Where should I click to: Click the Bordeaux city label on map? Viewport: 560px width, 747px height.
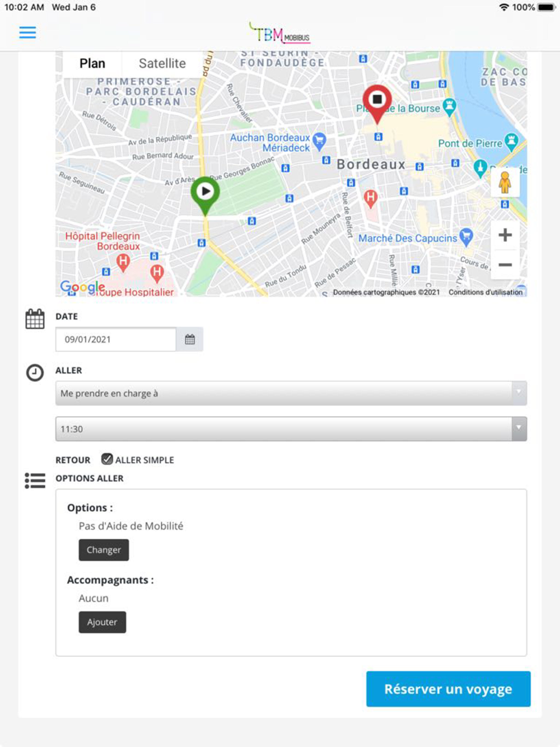371,165
